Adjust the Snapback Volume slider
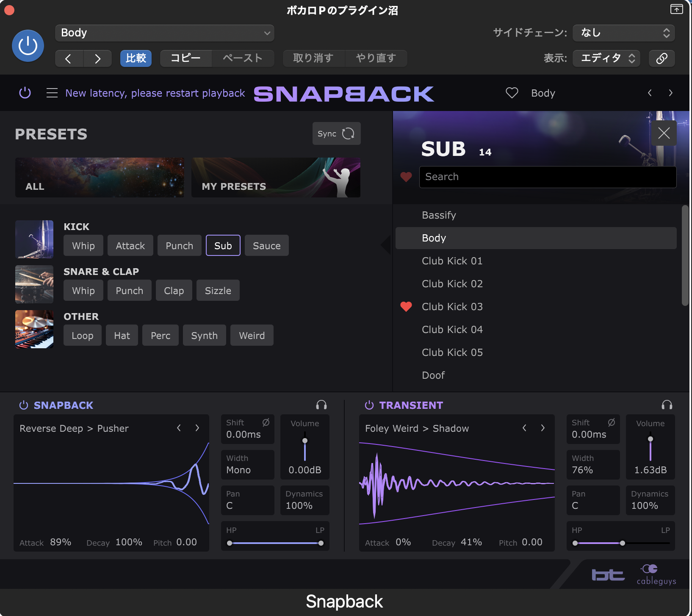Viewport: 692px width, 616px height. (305, 447)
